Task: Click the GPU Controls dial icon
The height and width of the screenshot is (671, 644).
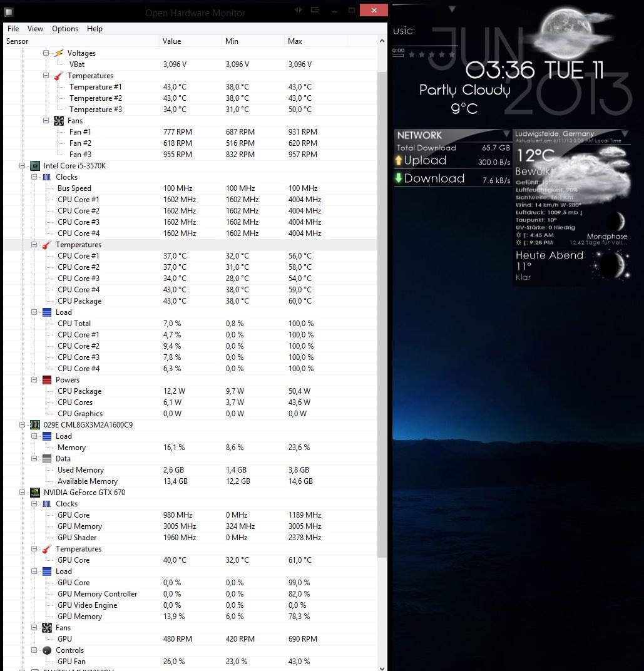Action: (47, 650)
